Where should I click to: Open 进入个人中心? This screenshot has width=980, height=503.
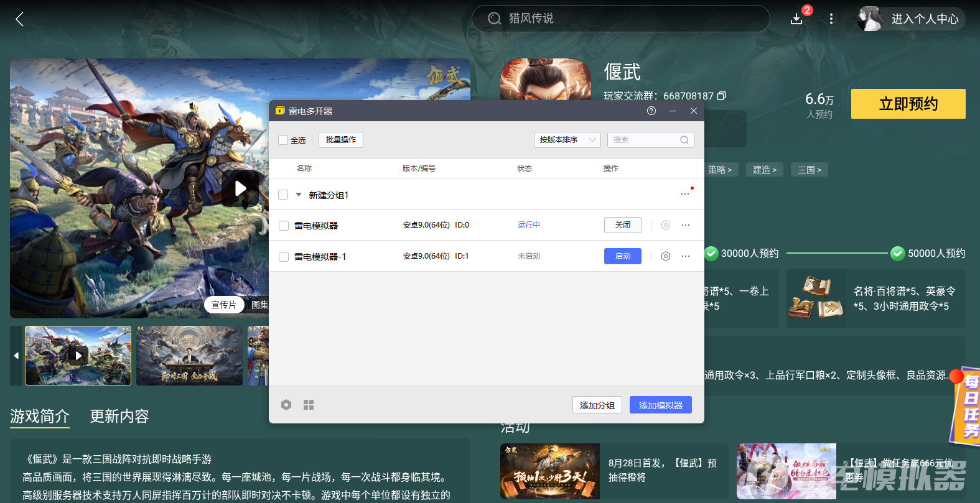pos(925,19)
